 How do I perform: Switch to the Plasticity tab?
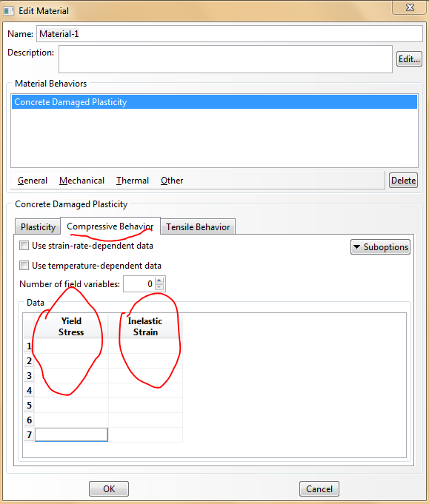[38, 227]
